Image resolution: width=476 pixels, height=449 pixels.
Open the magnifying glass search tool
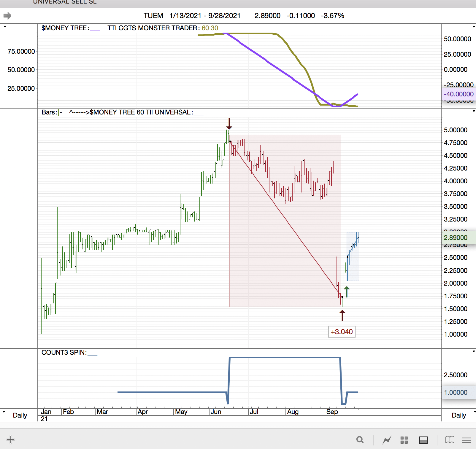tap(360, 440)
